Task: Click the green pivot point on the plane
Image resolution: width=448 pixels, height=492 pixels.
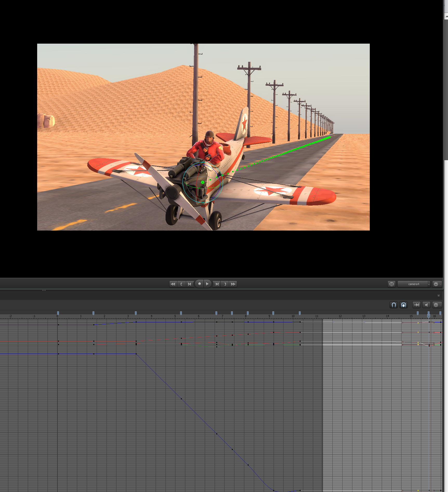Action: pyautogui.click(x=202, y=183)
